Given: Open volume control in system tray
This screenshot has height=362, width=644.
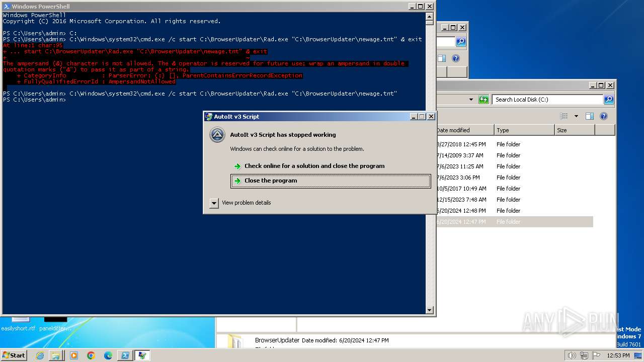Looking at the screenshot, I should [572, 355].
